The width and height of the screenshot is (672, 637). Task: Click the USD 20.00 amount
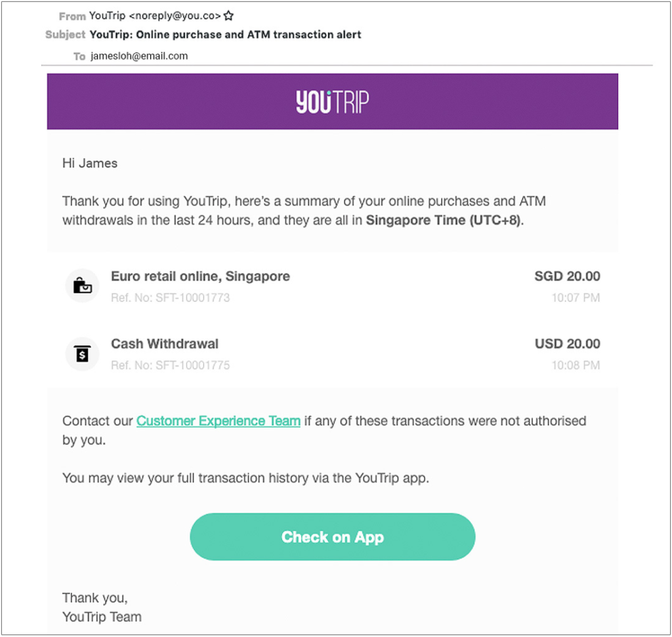567,344
